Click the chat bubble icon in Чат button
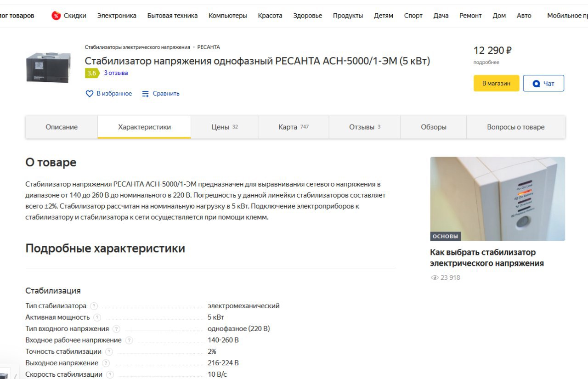588x379 pixels. pos(536,84)
